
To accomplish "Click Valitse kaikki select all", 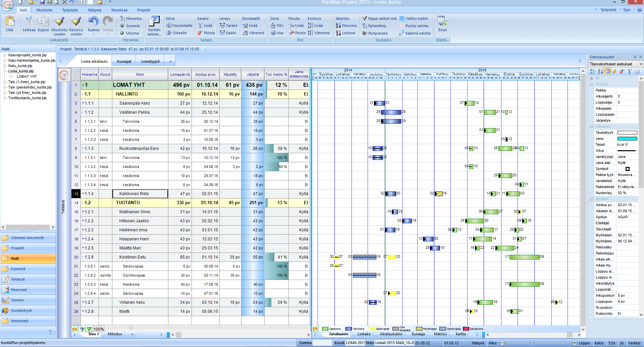I will 414,18.
